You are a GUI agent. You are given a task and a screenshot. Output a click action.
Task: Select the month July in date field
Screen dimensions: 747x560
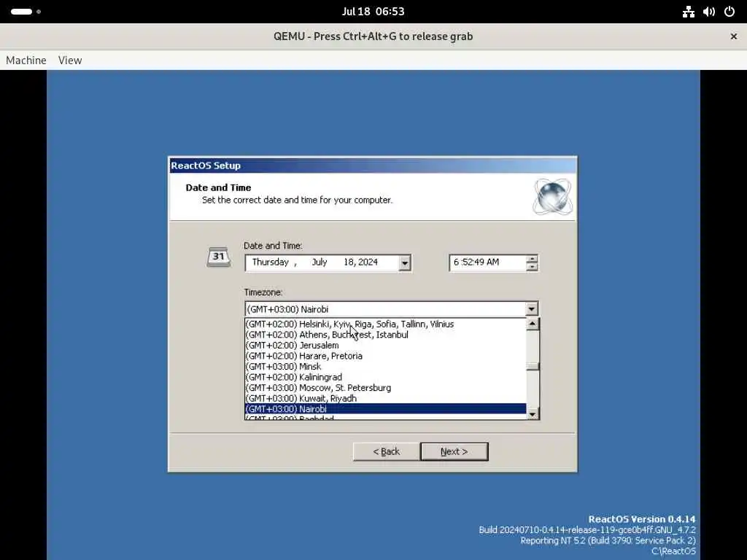(320, 262)
